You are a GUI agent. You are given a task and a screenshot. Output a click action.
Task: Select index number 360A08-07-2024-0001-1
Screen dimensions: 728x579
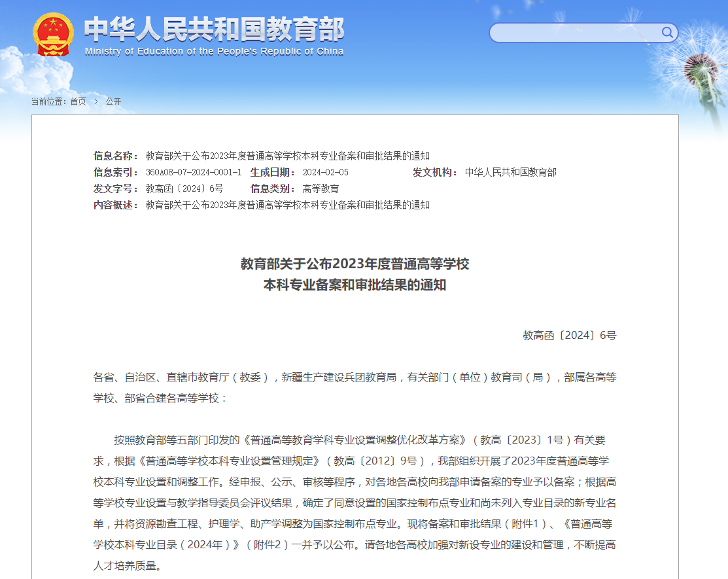pos(193,172)
